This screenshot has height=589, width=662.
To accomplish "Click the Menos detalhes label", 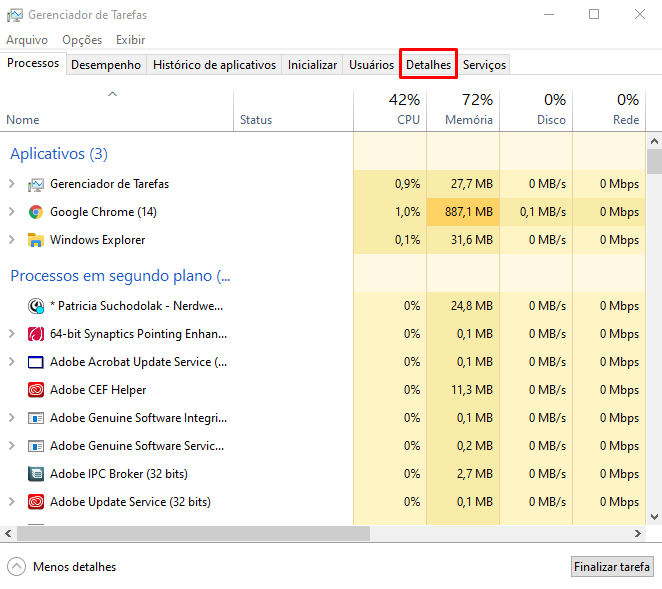I will [75, 567].
